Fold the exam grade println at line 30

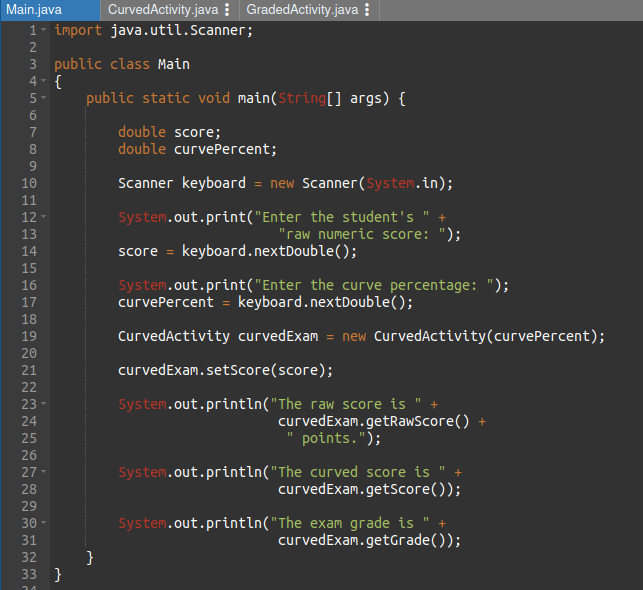click(45, 523)
